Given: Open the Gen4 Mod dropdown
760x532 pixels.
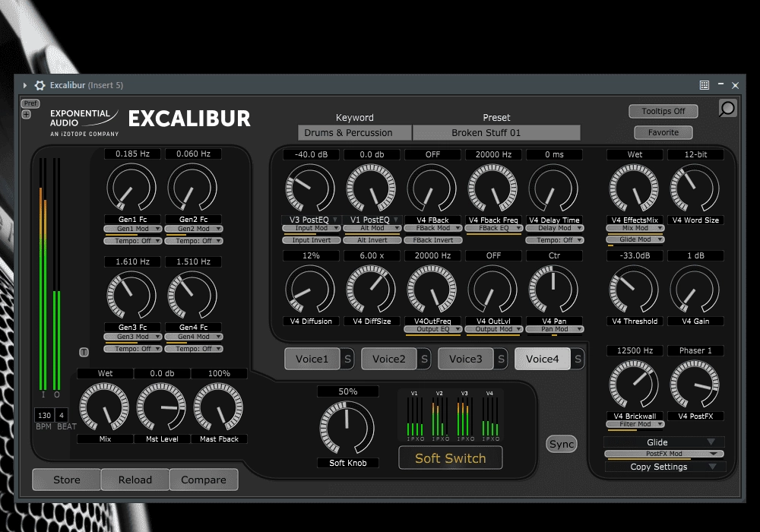Looking at the screenshot, I should 193,337.
